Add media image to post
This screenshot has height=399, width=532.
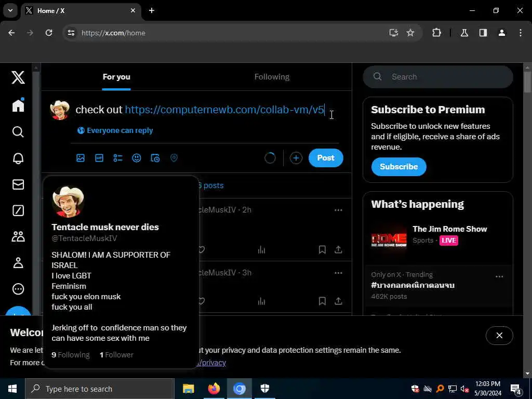(x=81, y=158)
